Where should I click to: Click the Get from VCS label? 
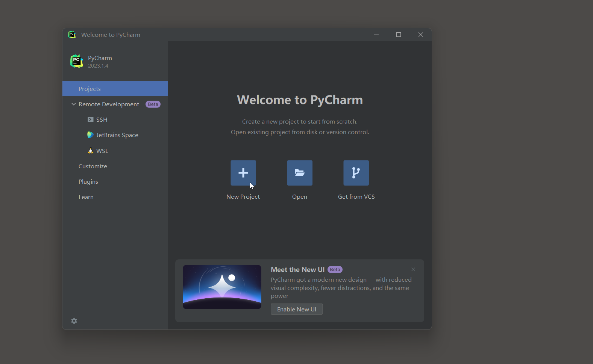(356, 196)
